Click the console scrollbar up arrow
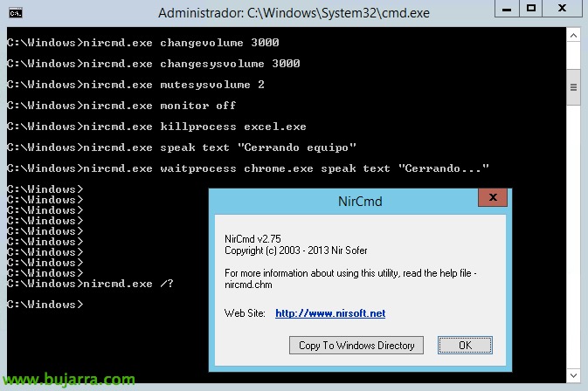Viewport: 588px width, 391px height. point(574,37)
